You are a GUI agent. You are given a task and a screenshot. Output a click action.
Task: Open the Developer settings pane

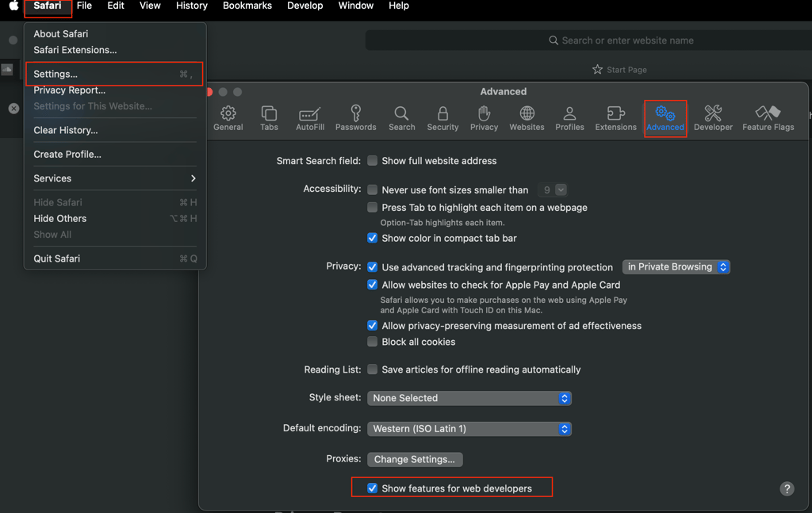(x=713, y=119)
